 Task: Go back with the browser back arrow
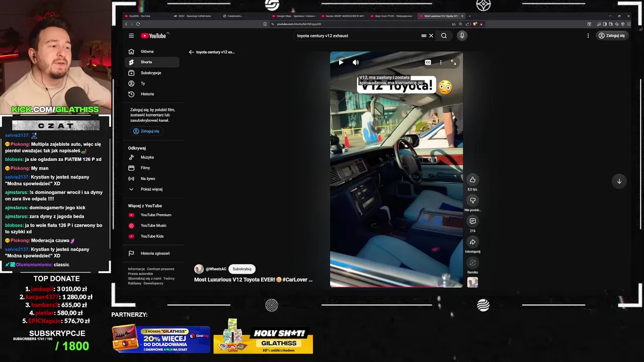(x=126, y=24)
